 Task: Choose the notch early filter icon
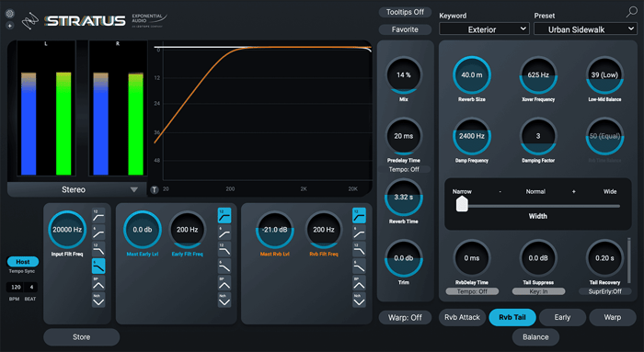pyautogui.click(x=224, y=300)
